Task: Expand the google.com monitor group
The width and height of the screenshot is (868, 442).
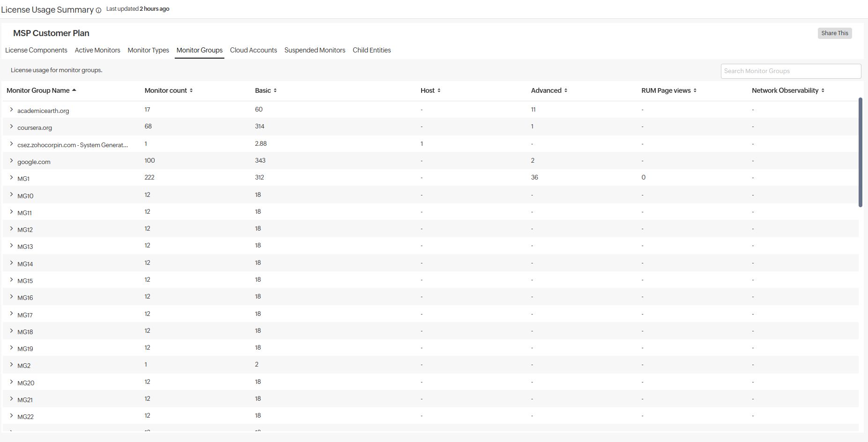Action: pyautogui.click(x=11, y=161)
